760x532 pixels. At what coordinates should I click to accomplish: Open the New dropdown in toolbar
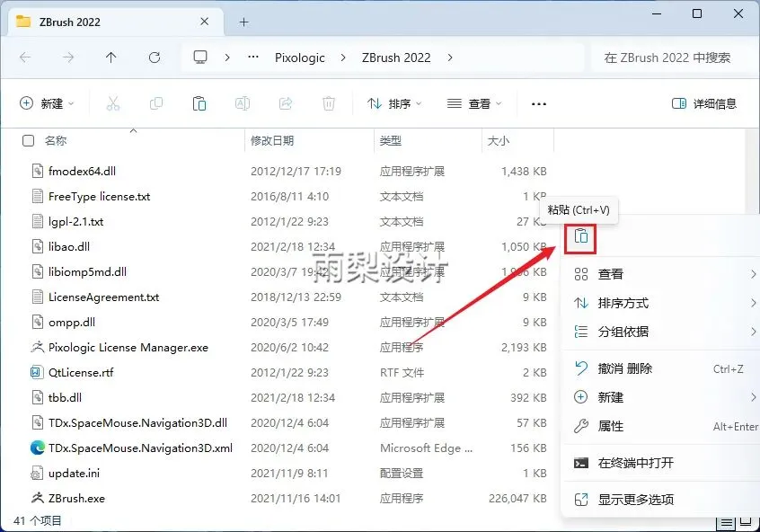pos(47,103)
